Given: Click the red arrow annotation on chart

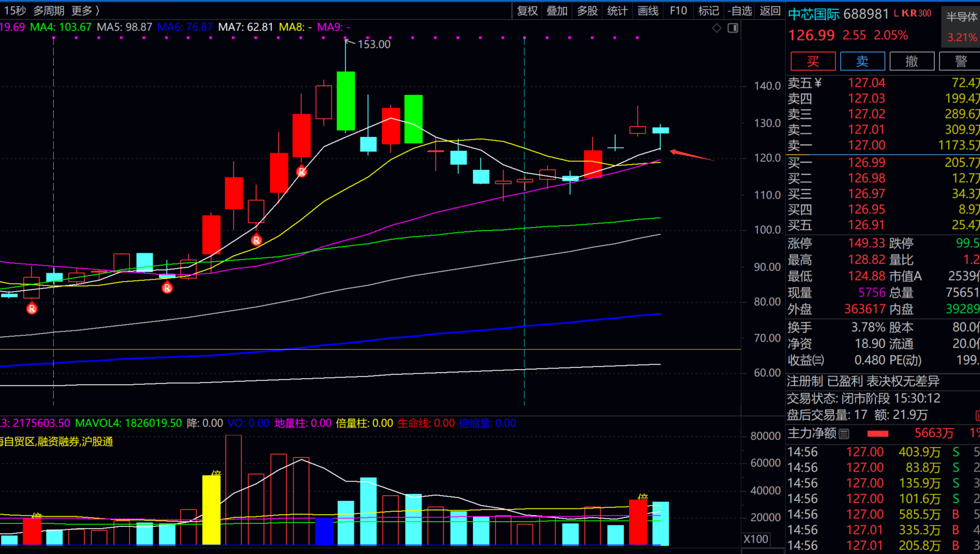Looking at the screenshot, I should (x=691, y=155).
